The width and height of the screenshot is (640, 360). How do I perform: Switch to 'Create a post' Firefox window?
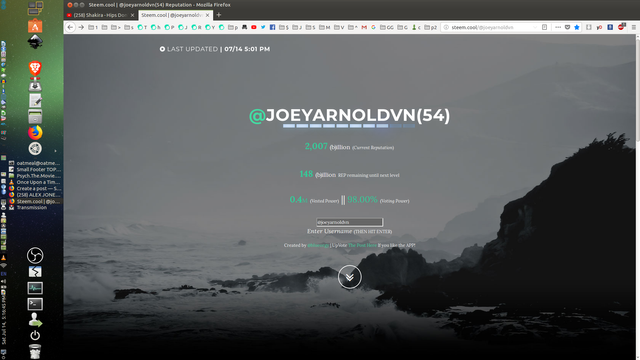point(35,189)
